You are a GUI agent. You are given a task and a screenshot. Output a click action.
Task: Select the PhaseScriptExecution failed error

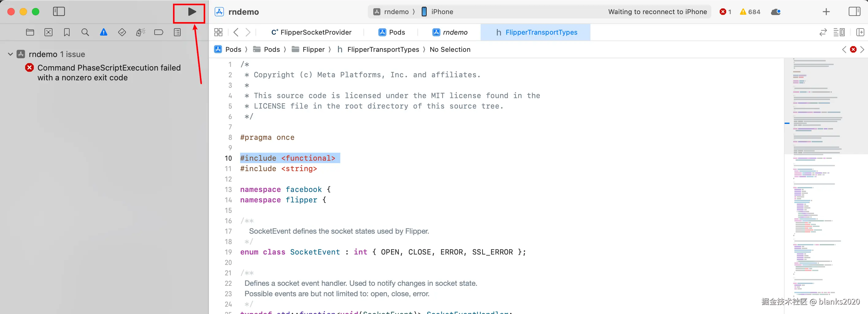109,73
